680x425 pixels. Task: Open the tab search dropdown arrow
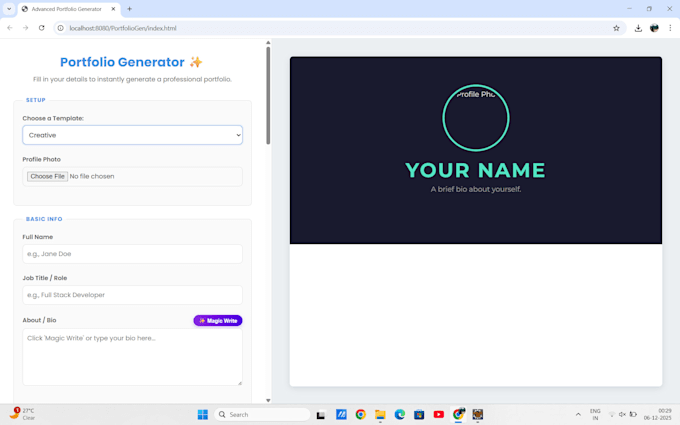(x=9, y=9)
